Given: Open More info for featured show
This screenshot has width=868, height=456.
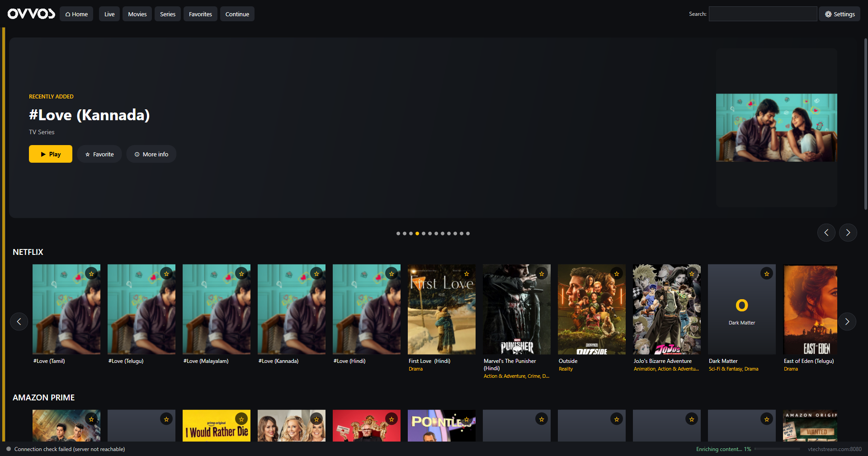Looking at the screenshot, I should (x=151, y=154).
